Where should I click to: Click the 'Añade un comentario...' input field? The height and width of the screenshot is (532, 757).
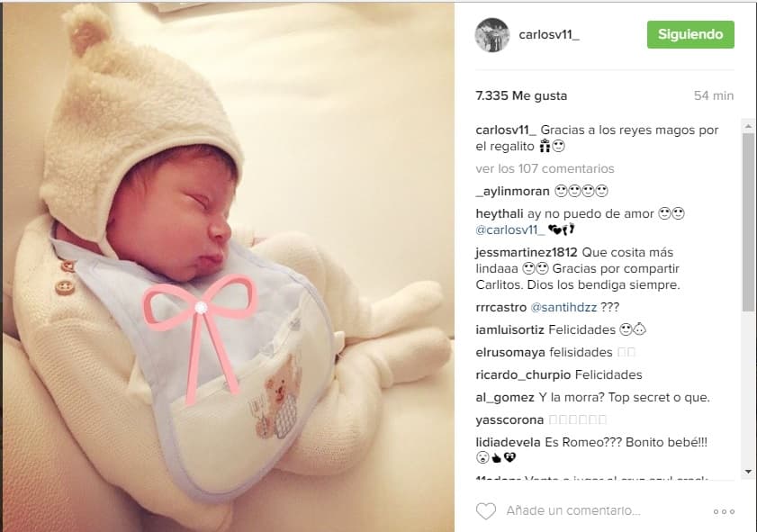pyautogui.click(x=573, y=510)
